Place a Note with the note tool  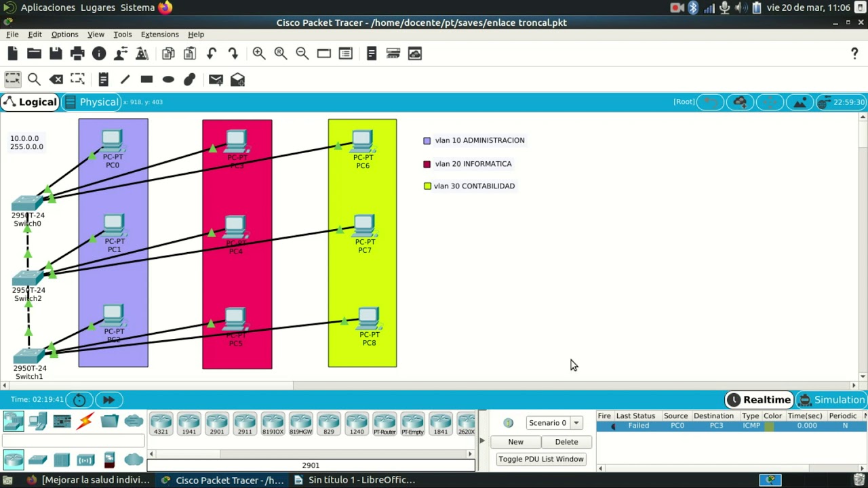pyautogui.click(x=103, y=79)
